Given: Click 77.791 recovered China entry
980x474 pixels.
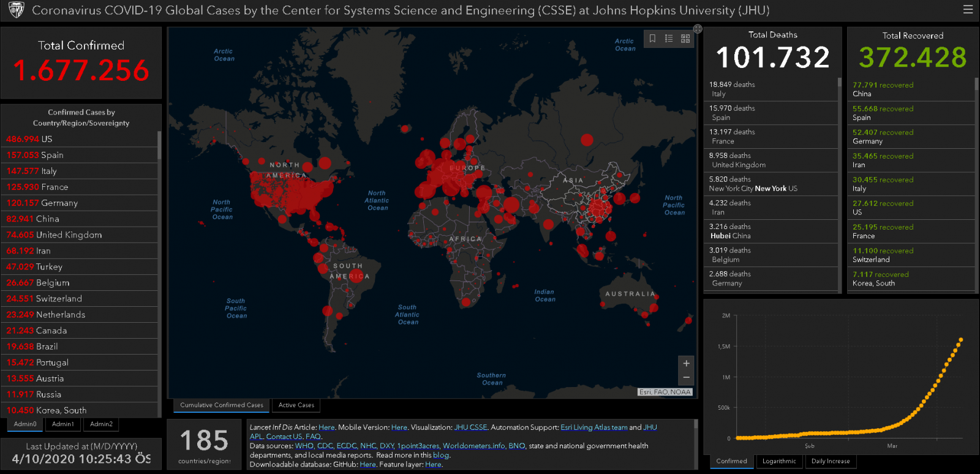Looking at the screenshot, I should click(x=911, y=89).
